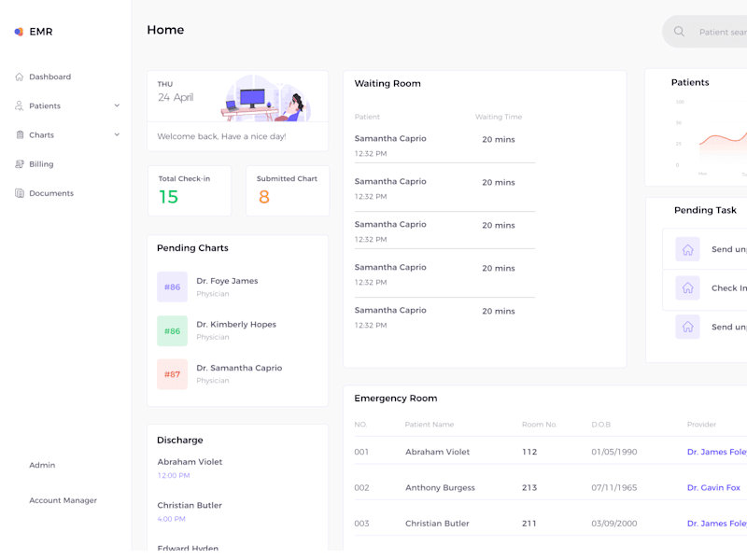Click Christian Butler in Discharge list

coord(190,505)
